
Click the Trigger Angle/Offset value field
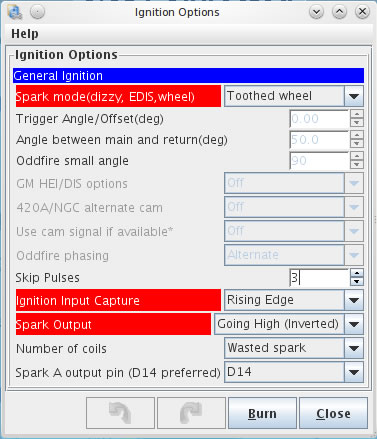319,119
